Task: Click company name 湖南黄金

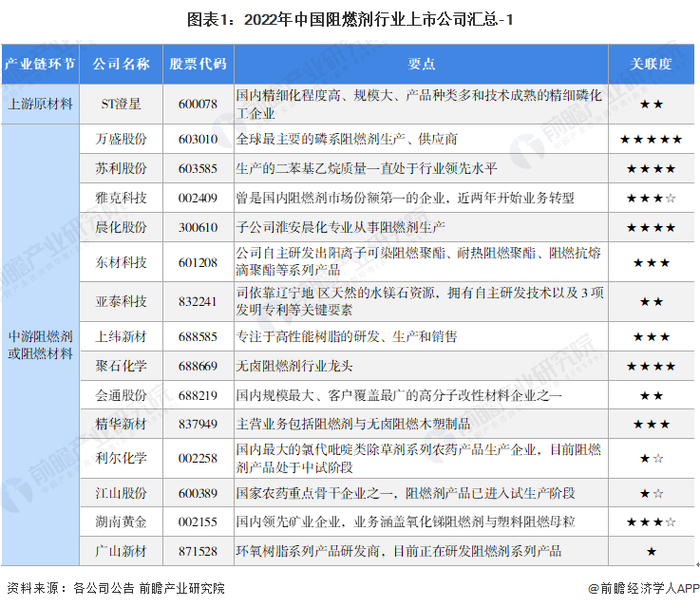Action: (x=121, y=521)
